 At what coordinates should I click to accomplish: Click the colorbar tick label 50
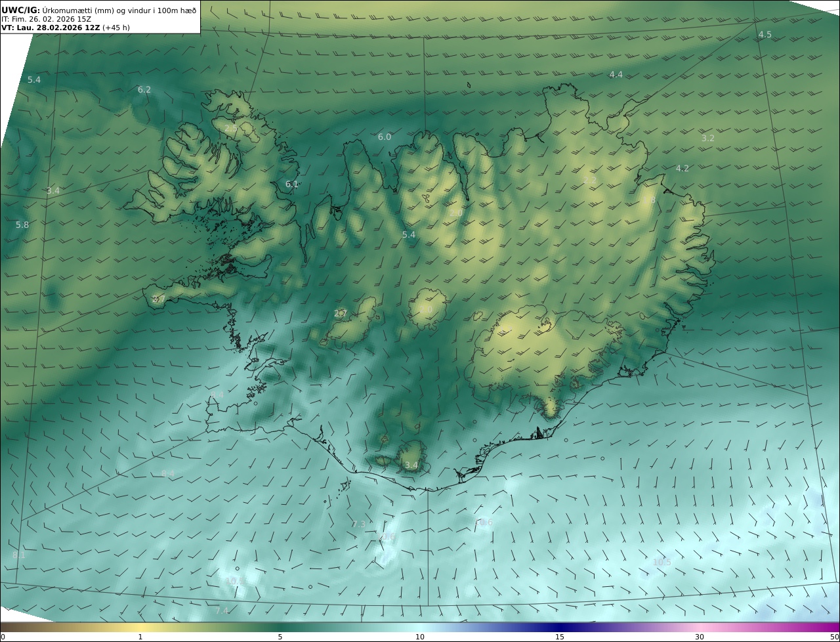pyautogui.click(x=835, y=637)
